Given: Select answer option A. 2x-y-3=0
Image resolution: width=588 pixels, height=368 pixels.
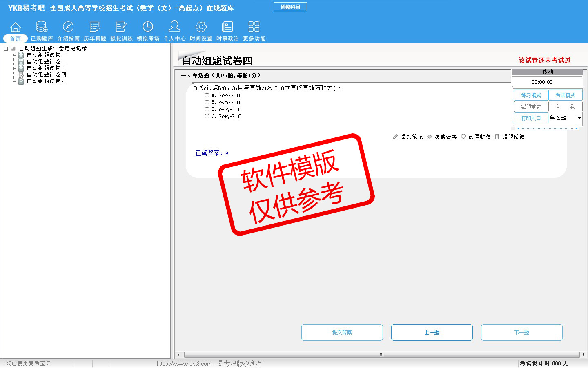Looking at the screenshot, I should [207, 95].
